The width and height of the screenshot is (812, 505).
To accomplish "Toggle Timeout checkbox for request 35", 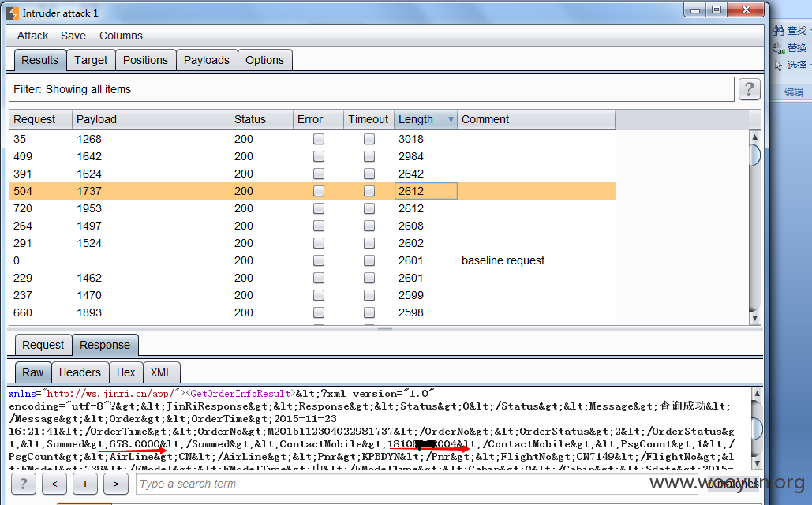I will (x=369, y=139).
